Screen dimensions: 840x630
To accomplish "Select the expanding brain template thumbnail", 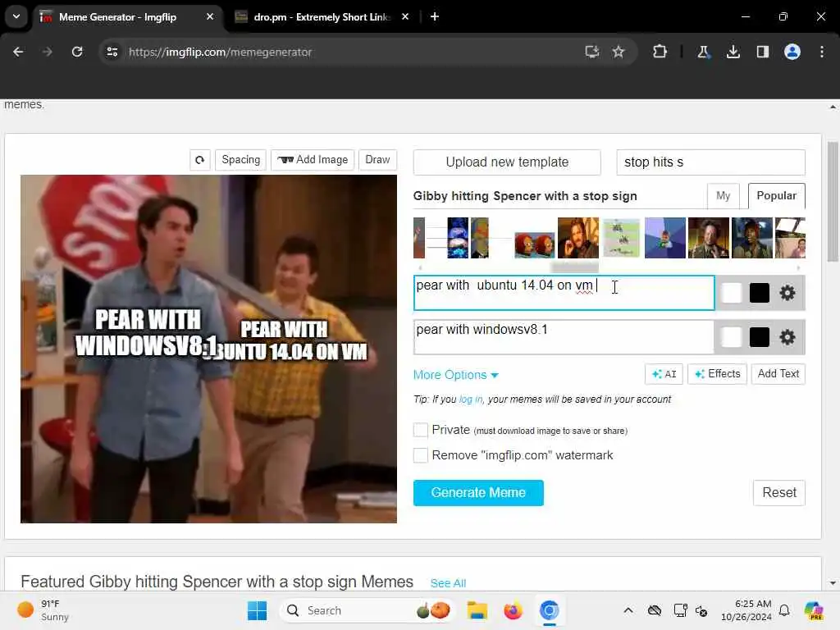I will pos(458,238).
